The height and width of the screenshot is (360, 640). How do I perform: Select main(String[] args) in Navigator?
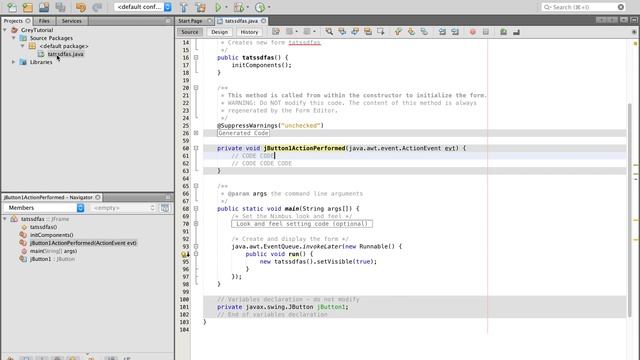[x=53, y=251]
